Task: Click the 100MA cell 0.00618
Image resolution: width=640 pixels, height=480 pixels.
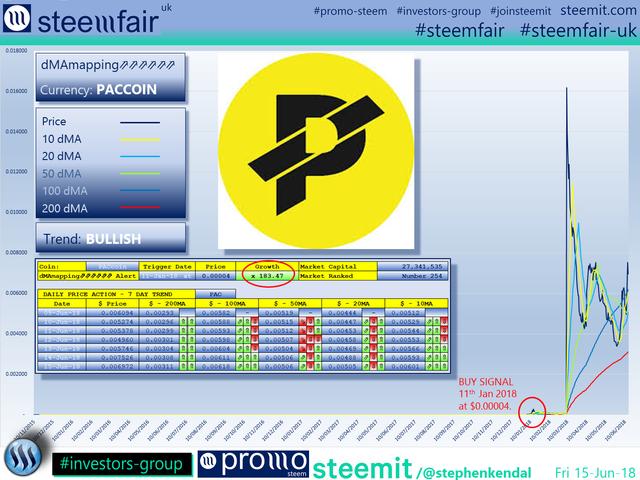Action: pos(216,367)
